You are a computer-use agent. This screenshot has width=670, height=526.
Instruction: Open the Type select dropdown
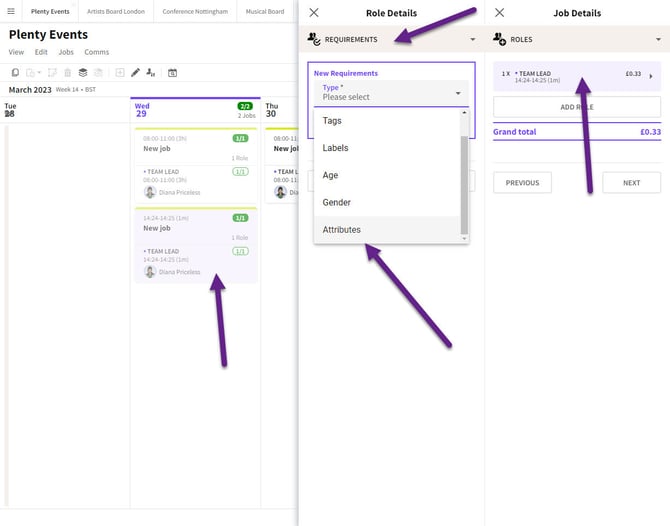[390, 93]
